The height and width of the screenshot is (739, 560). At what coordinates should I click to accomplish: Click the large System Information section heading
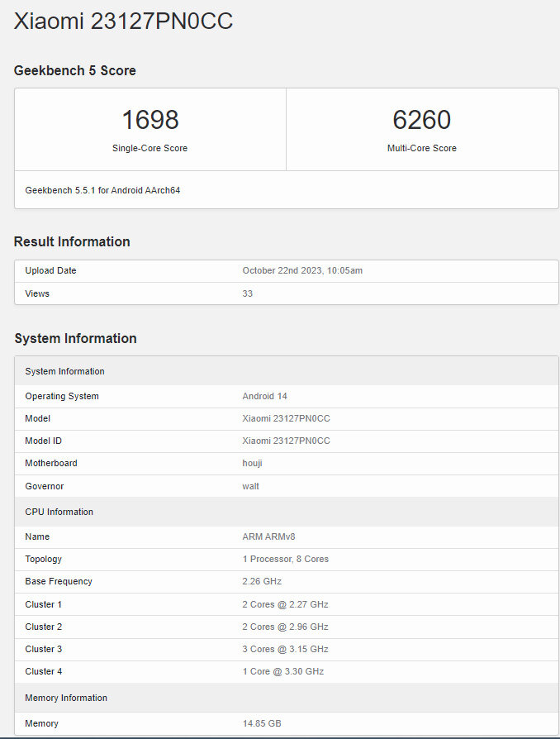pyautogui.click(x=75, y=338)
